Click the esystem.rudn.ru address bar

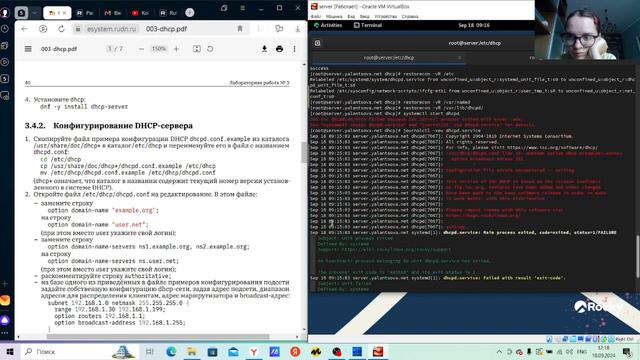(111, 29)
